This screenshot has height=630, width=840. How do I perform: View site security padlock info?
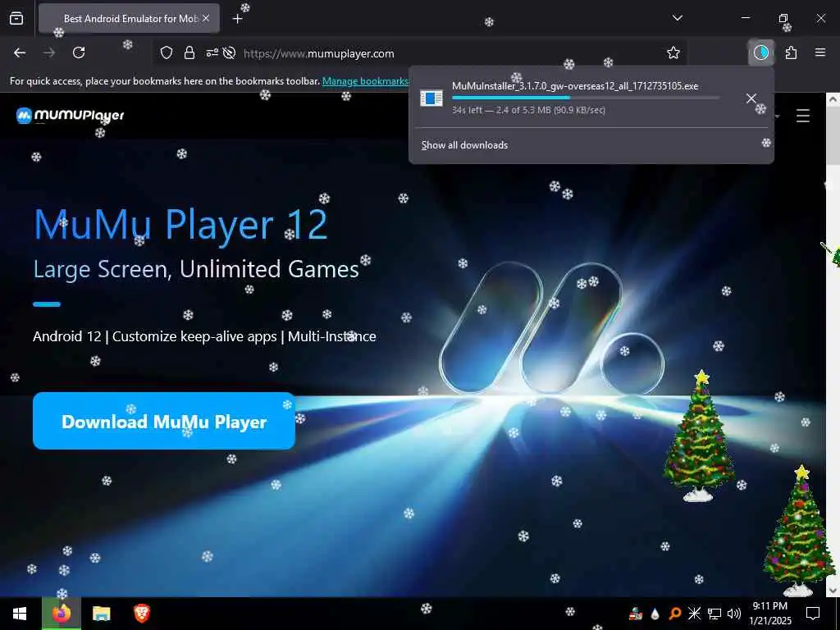(x=189, y=52)
